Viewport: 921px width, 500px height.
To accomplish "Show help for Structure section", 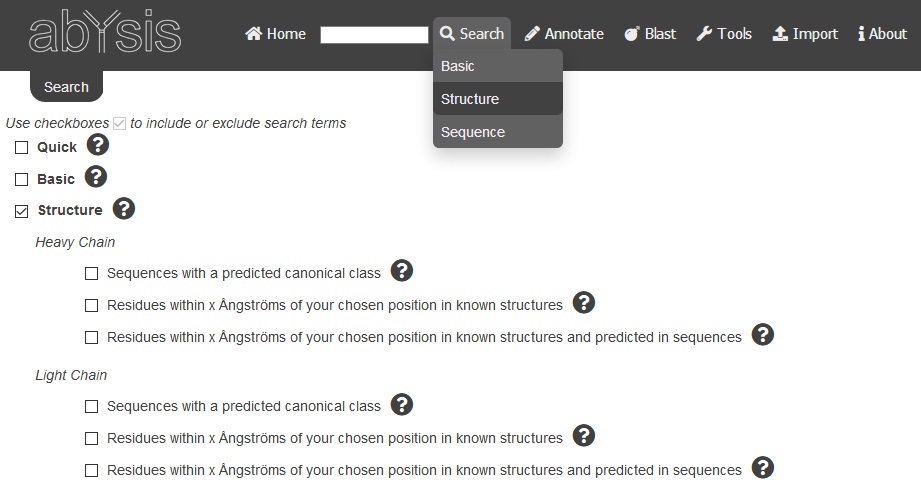I will tap(123, 208).
